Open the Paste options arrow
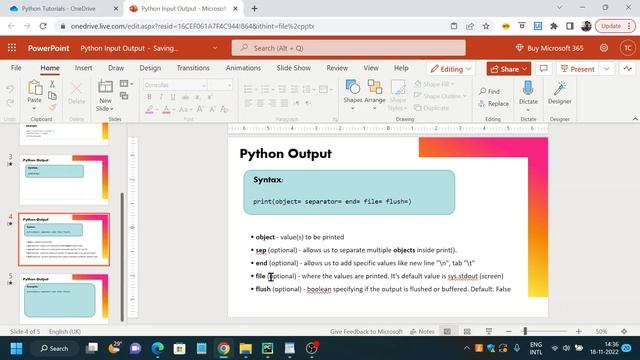 (x=34, y=109)
